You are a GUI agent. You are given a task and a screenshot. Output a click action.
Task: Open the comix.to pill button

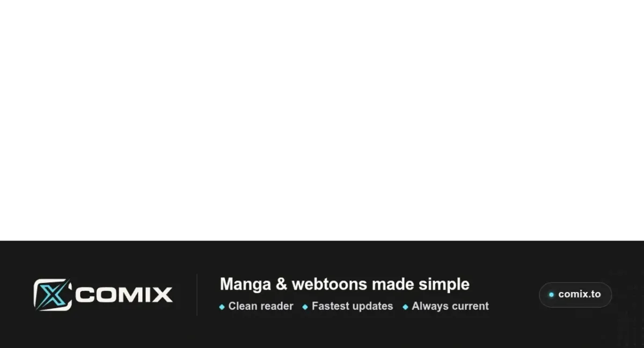575,295
